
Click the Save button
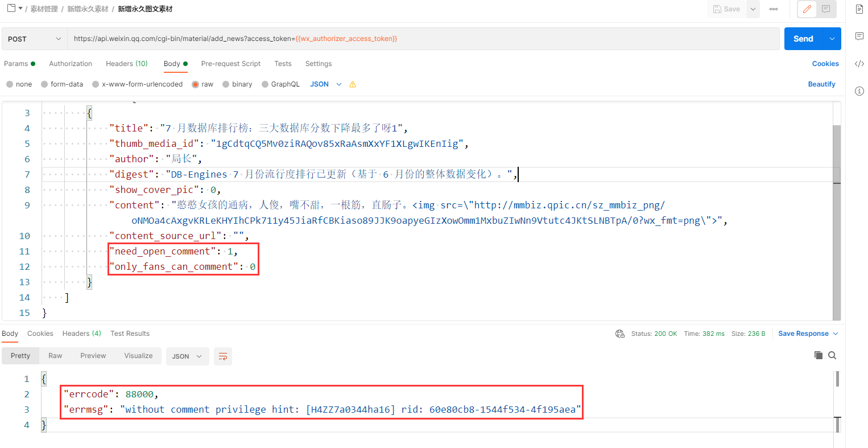pyautogui.click(x=727, y=9)
